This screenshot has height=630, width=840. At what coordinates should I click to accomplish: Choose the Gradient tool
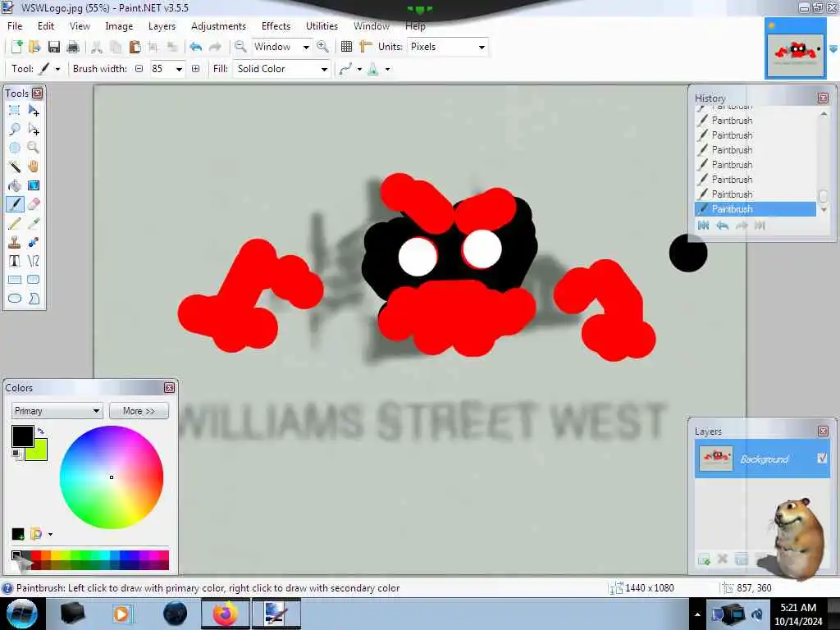(33, 185)
